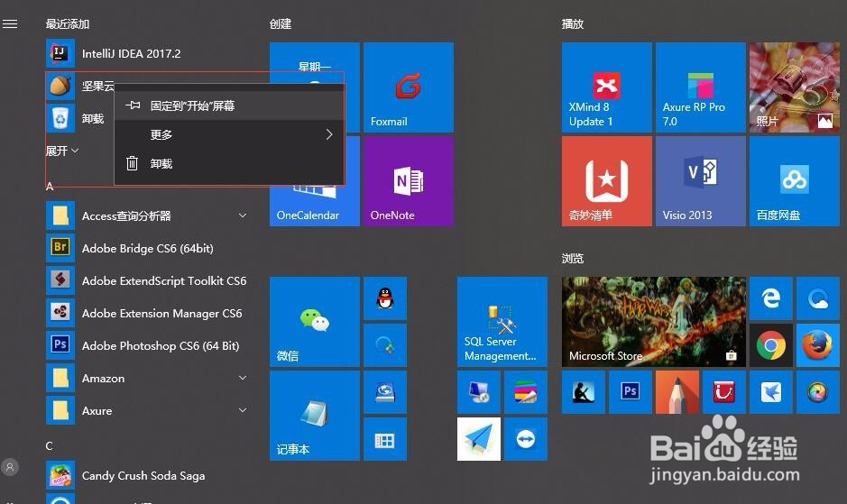Viewport: 847px width, 504px height.
Task: Click the 最近添加 heading
Action: click(68, 23)
